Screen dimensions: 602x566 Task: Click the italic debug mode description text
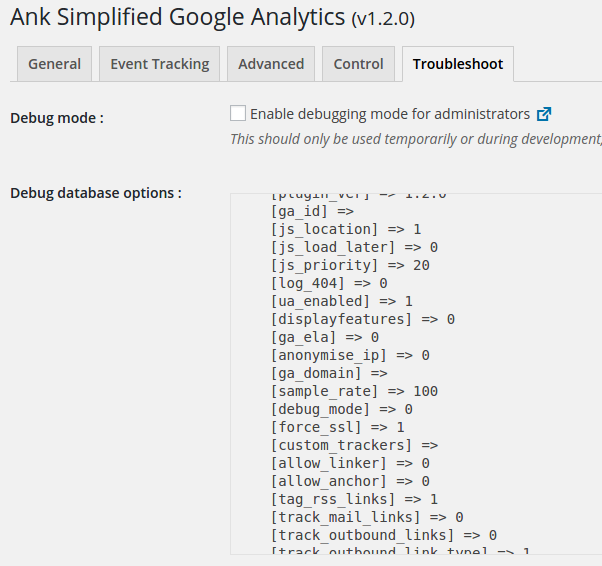pyautogui.click(x=416, y=139)
